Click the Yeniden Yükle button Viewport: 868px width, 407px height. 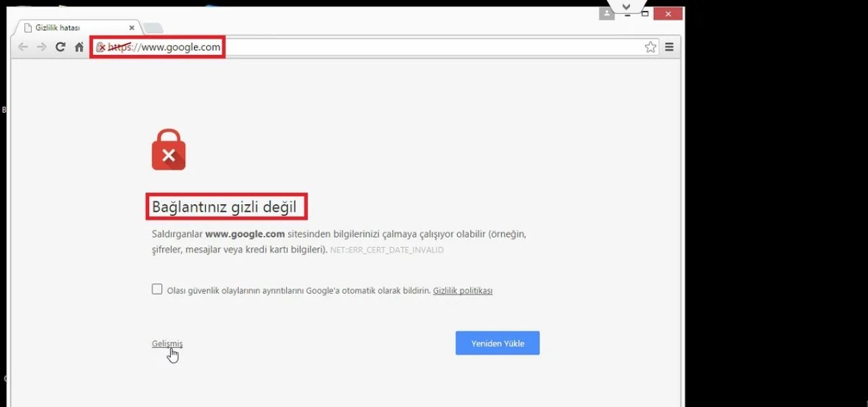tap(497, 343)
